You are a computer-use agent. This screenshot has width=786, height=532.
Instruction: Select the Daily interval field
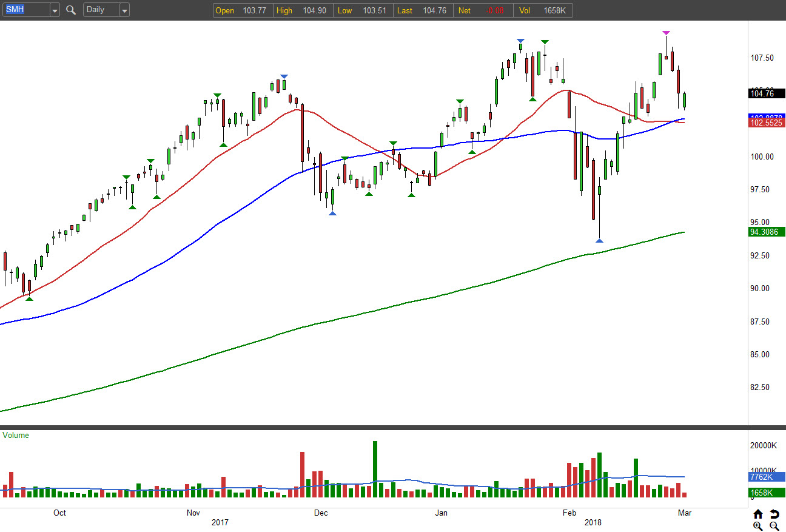click(101, 10)
